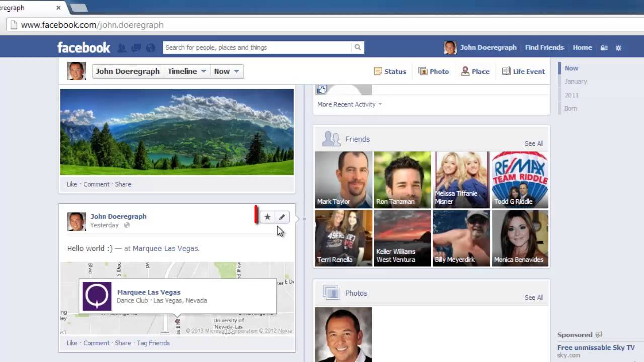Click post author name John Doeregraph

(x=118, y=216)
